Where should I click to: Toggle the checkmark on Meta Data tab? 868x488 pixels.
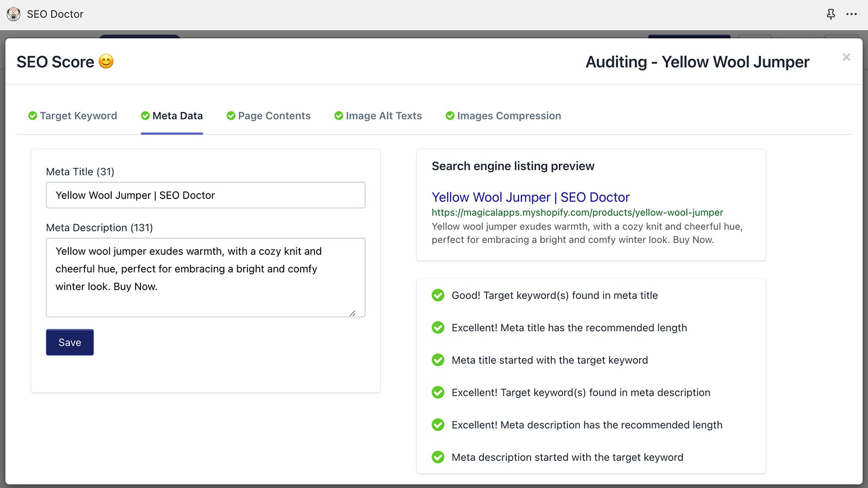145,115
